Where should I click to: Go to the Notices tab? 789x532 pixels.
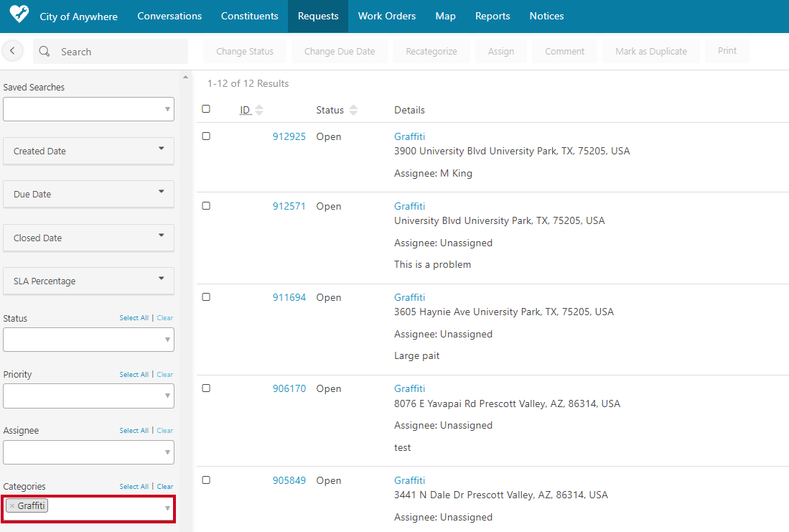pyautogui.click(x=546, y=16)
